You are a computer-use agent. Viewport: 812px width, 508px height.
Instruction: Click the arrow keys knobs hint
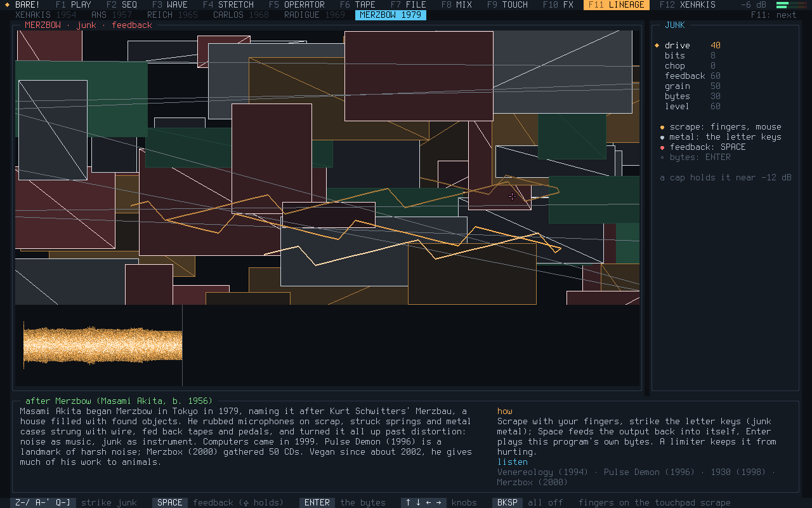tap(439, 502)
